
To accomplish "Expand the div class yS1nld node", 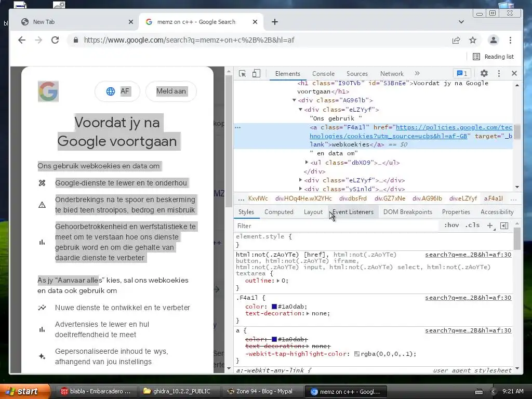I will (300, 189).
